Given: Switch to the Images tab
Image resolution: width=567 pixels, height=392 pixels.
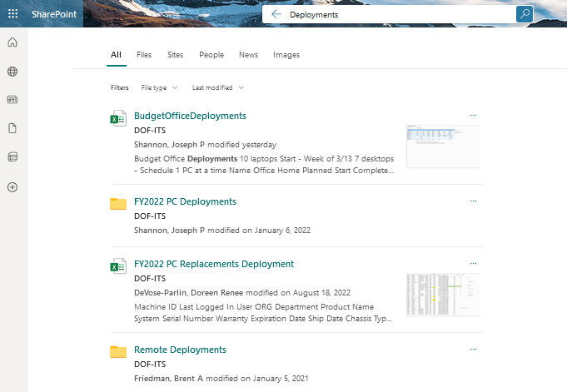Looking at the screenshot, I should pos(286,55).
